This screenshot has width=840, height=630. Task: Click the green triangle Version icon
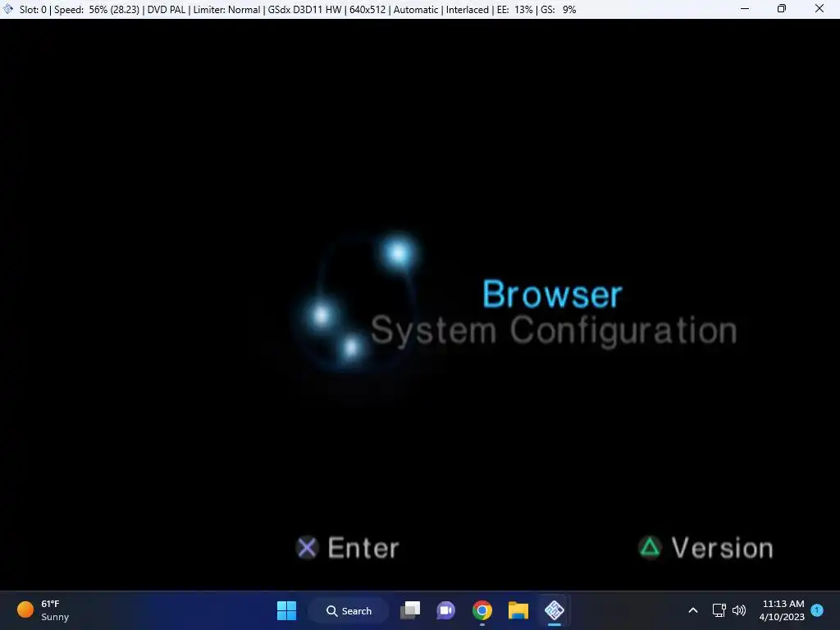click(650, 547)
